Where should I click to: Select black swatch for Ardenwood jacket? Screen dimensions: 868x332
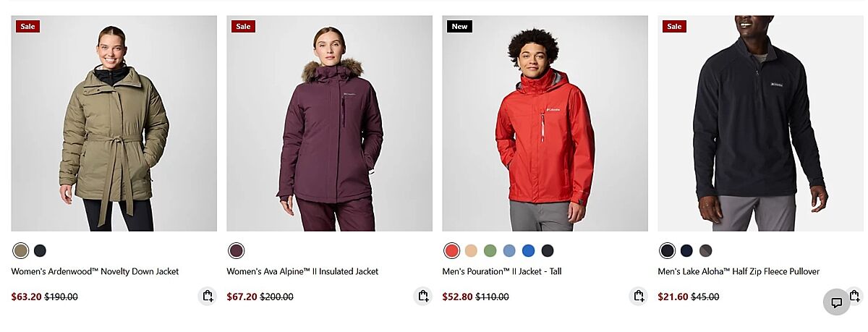[x=40, y=251]
